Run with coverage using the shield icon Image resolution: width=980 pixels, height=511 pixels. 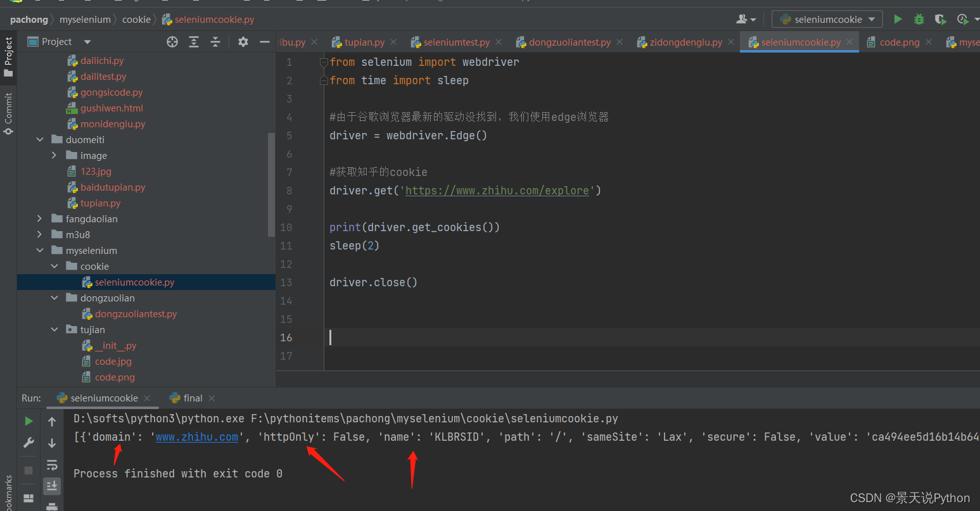[x=940, y=19]
